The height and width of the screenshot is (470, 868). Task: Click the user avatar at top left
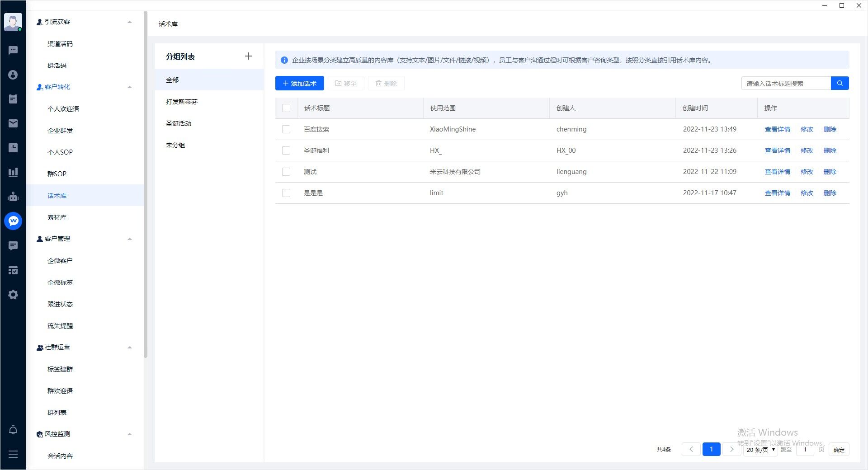click(13, 22)
